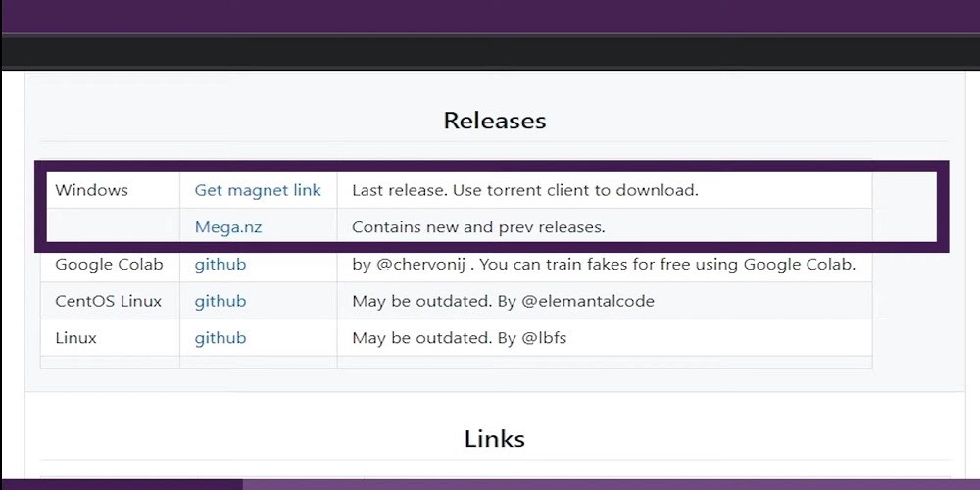Select the Linux platform table cell
The width and height of the screenshot is (980, 490).
76,338
